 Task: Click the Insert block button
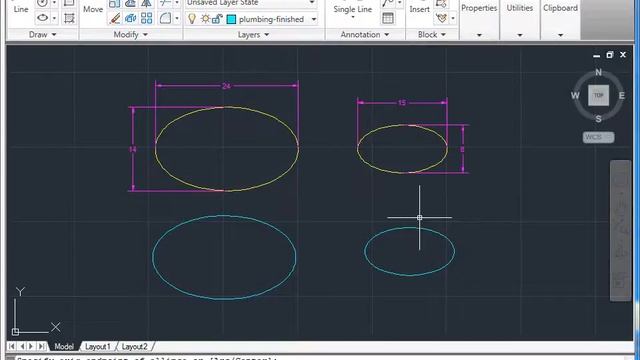point(420,9)
